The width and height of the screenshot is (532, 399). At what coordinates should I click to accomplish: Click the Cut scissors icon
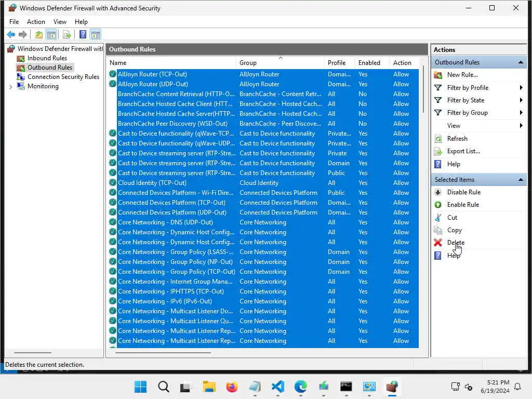438,218
